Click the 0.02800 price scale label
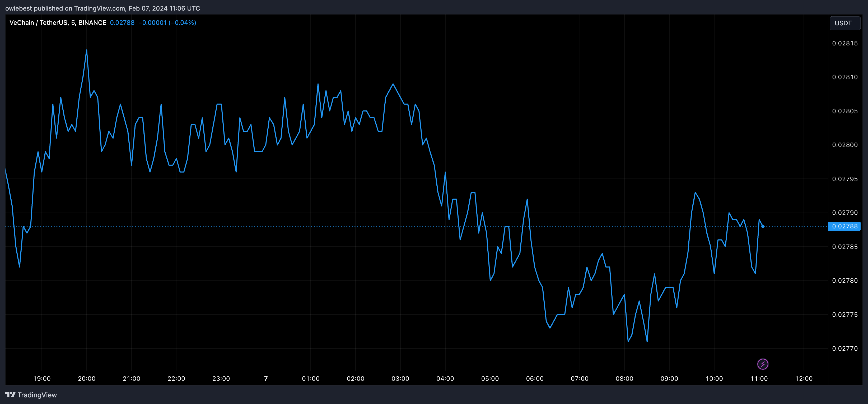 [845, 145]
